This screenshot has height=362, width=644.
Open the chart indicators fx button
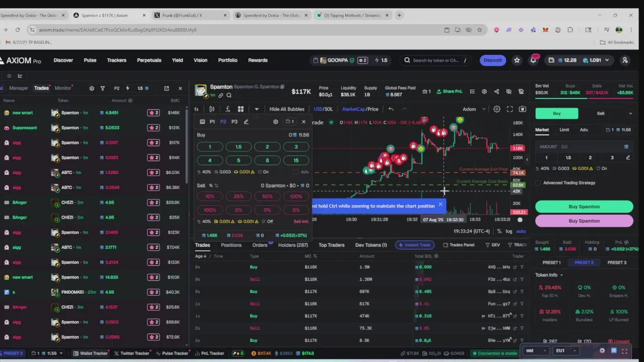tap(227, 109)
